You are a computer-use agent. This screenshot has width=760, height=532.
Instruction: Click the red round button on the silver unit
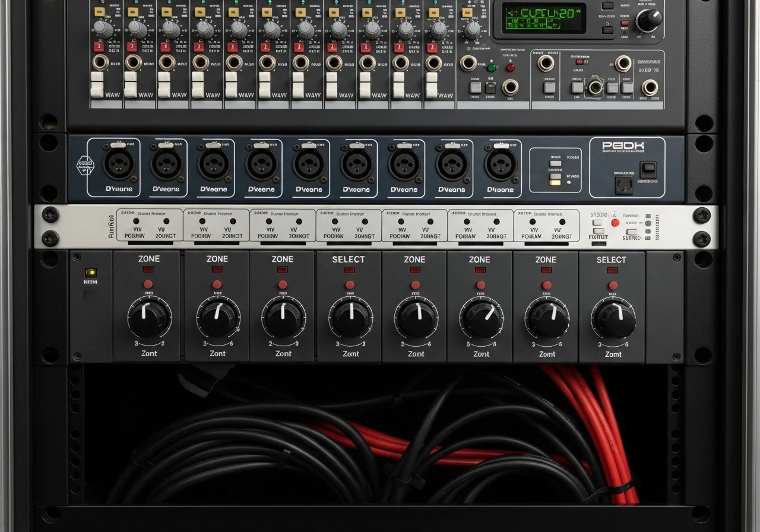coord(615,223)
